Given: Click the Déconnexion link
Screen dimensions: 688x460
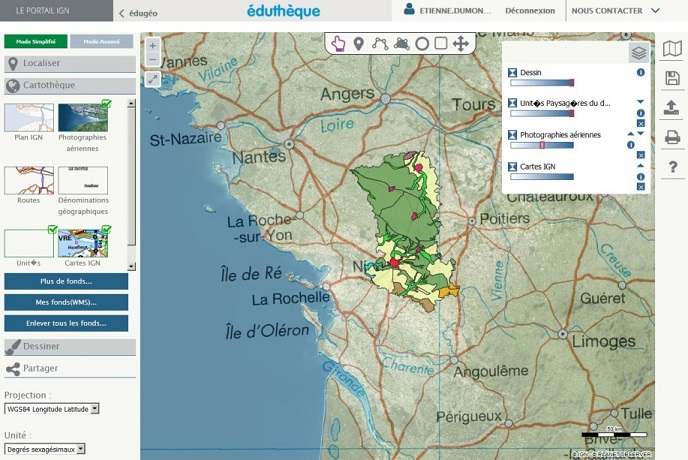Looking at the screenshot, I should [x=530, y=11].
